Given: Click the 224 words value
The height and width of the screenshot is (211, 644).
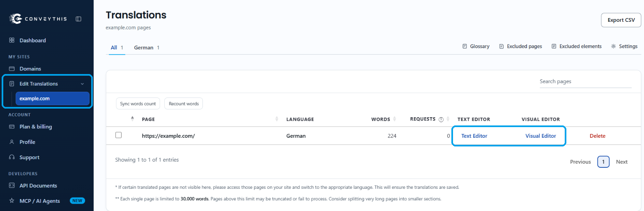Looking at the screenshot, I should [x=392, y=136].
